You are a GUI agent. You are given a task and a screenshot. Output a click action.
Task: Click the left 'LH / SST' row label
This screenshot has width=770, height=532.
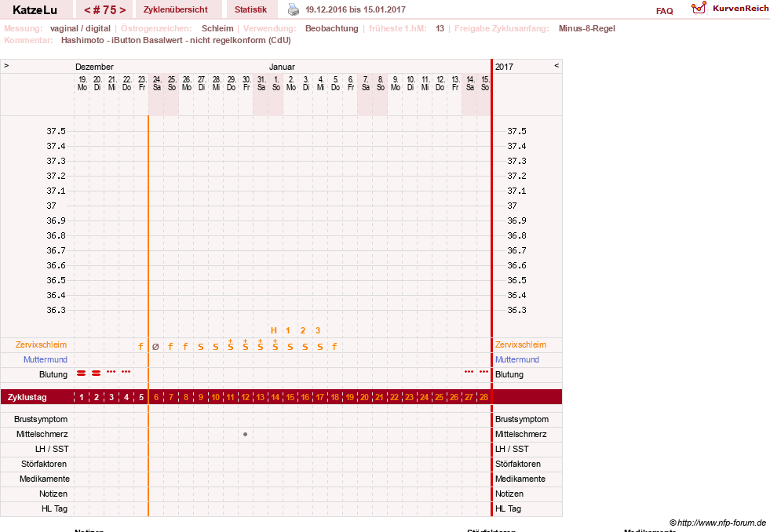click(52, 449)
